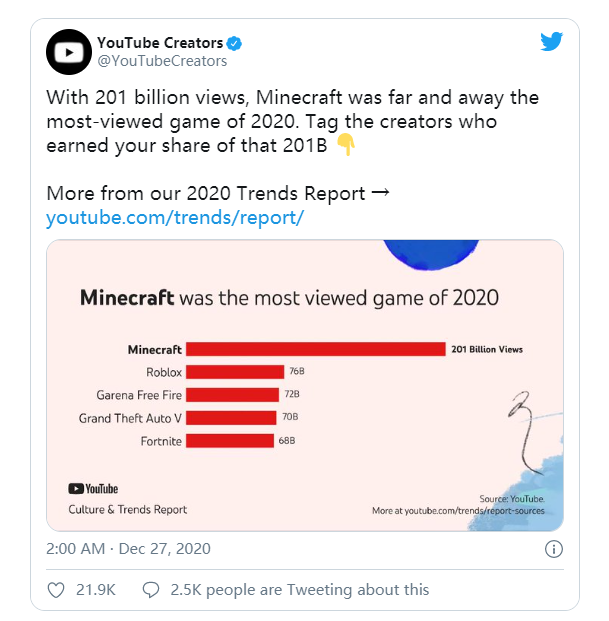Click the YouTube logo in the chart
609x621 pixels.
(93, 489)
